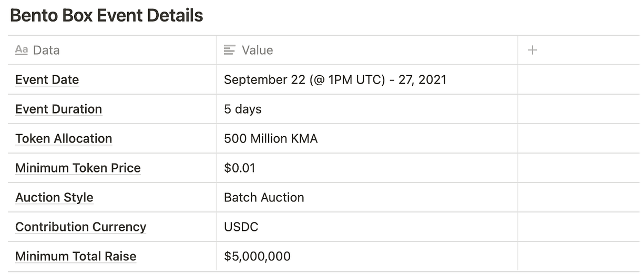The image size is (644, 274).
Task: Edit the 500 Million KMA cell
Action: tap(271, 139)
